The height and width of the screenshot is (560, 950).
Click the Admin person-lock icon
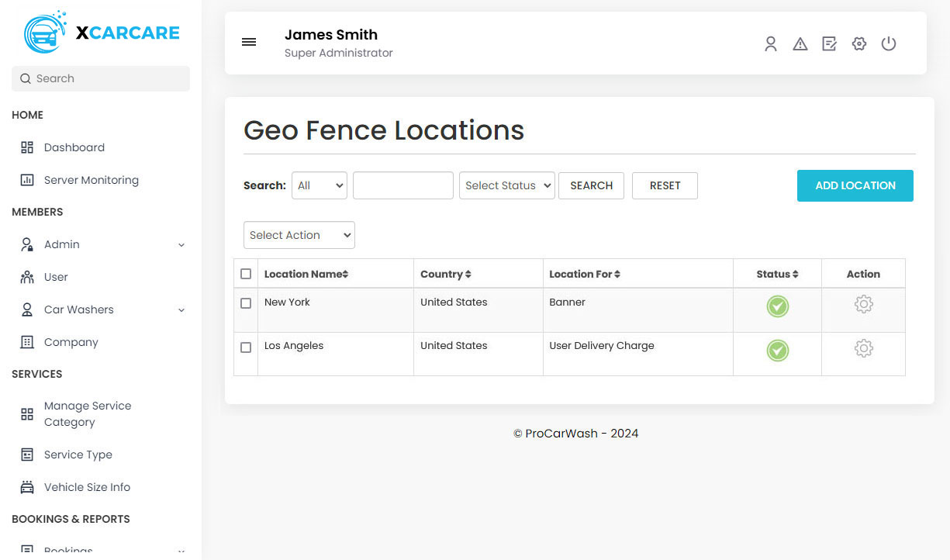tap(27, 244)
